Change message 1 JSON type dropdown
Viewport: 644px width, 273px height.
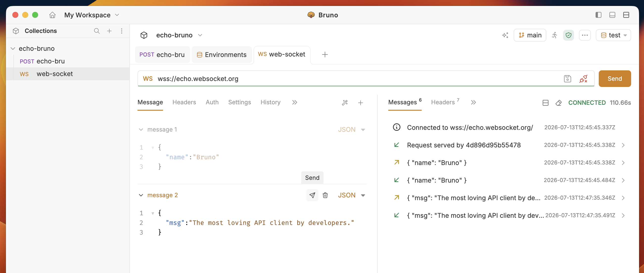[x=351, y=130]
